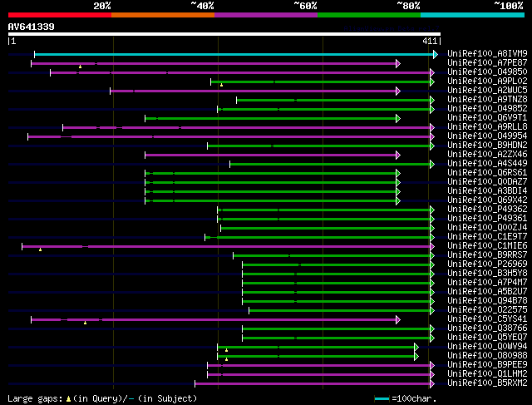This screenshot has width=532, height=405.
Task: Click UniRef100_O80988 text
Action: pos(487,356)
